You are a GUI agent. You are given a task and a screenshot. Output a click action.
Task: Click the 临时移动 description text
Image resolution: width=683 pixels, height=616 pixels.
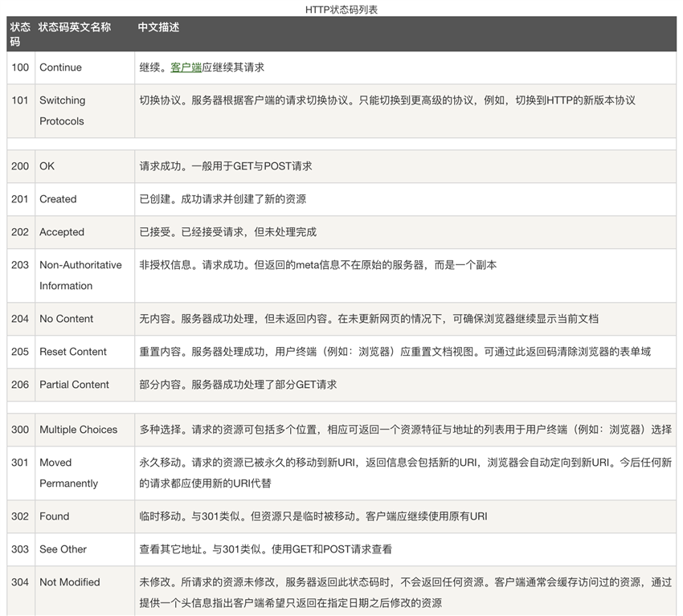pos(313,516)
